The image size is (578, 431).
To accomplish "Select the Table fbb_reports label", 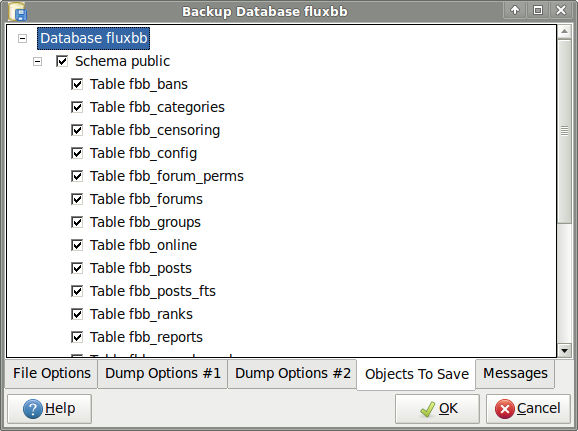I will [x=146, y=337].
